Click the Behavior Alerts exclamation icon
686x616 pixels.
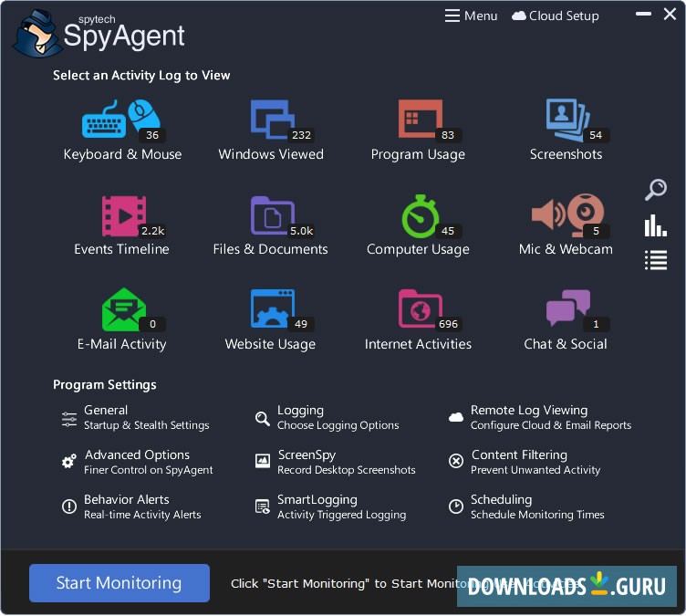pyautogui.click(x=69, y=506)
